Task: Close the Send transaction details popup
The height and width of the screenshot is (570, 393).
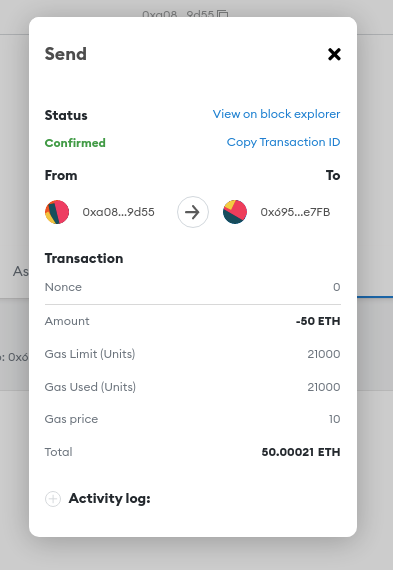Action: (x=334, y=54)
